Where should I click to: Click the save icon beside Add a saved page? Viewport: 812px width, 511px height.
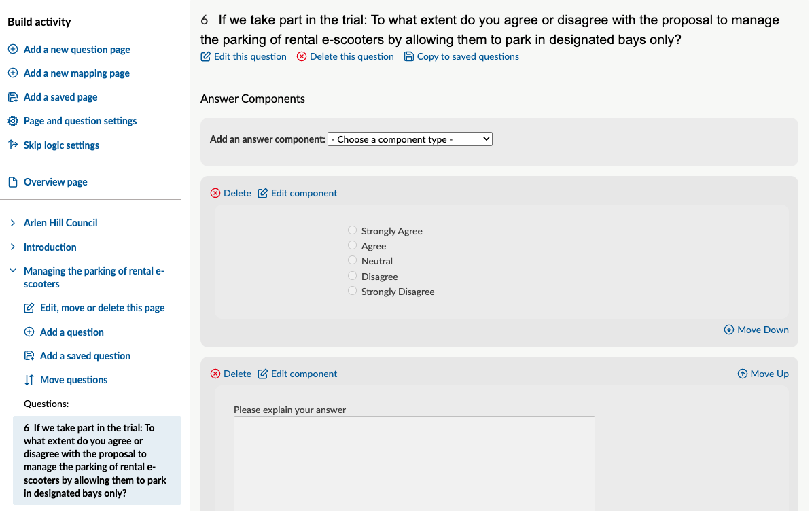pyautogui.click(x=13, y=96)
